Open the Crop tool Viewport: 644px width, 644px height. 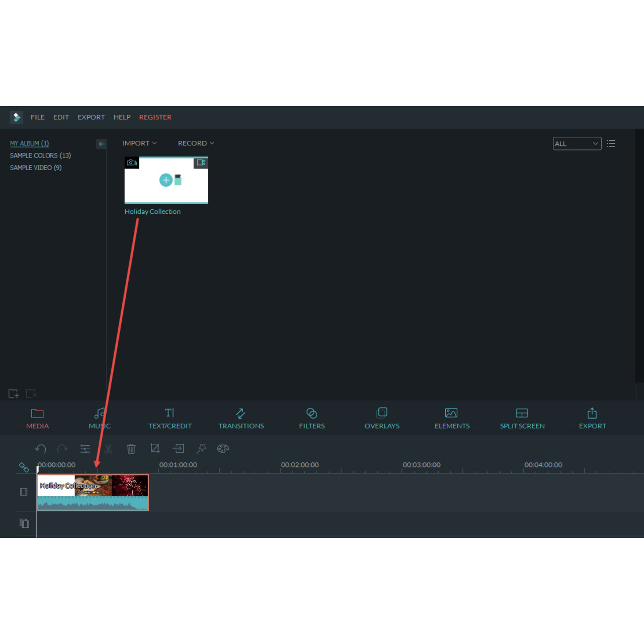[154, 448]
